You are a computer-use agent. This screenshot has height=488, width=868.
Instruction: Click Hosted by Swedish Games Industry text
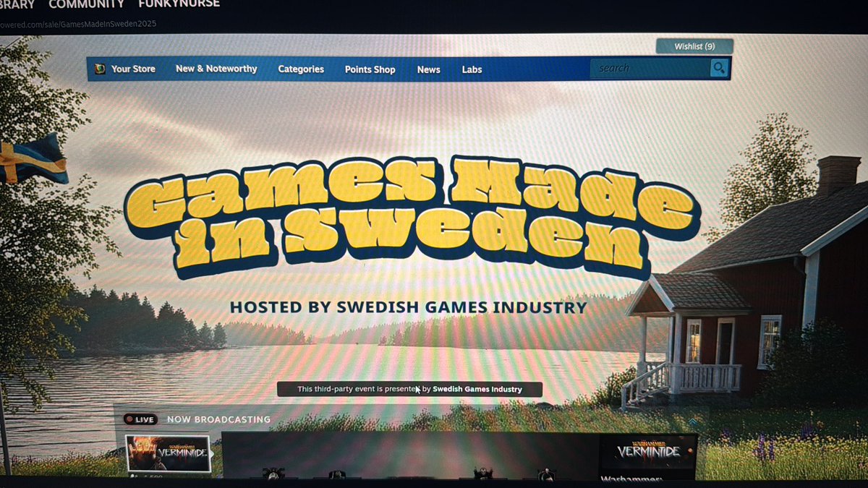(x=408, y=307)
